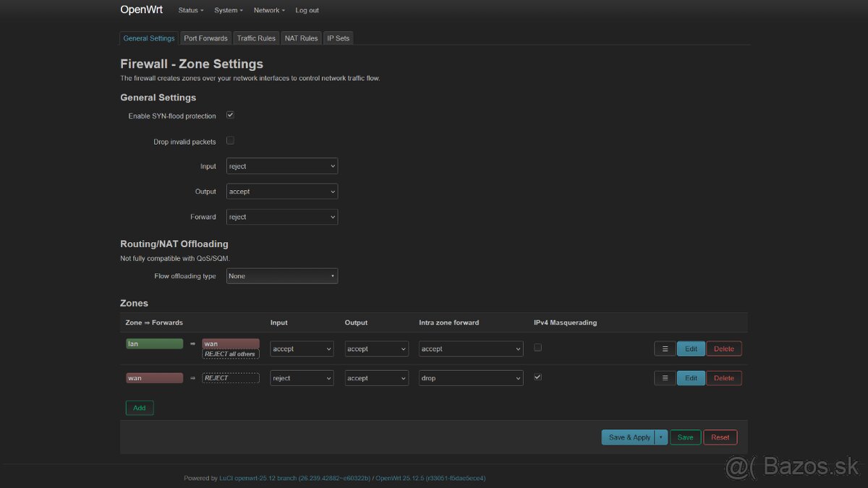The height and width of the screenshot is (488, 868).
Task: Switch to IP Sets tab
Action: point(338,38)
